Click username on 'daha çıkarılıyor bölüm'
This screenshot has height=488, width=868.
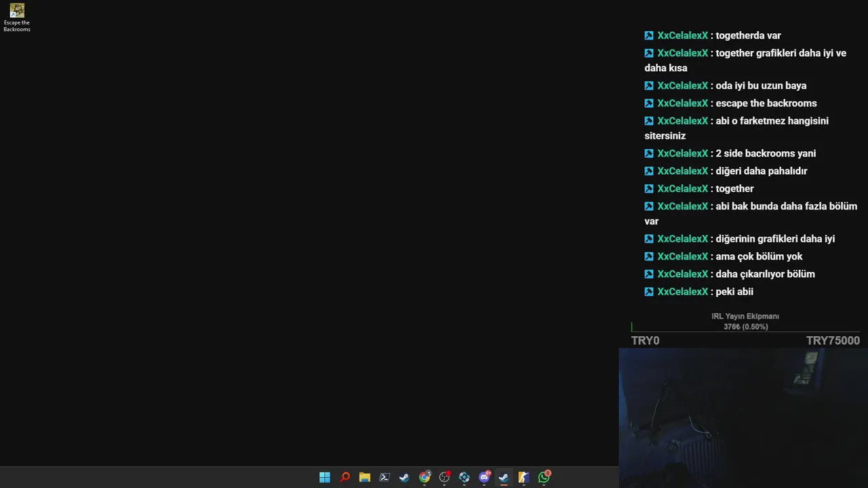click(x=682, y=274)
